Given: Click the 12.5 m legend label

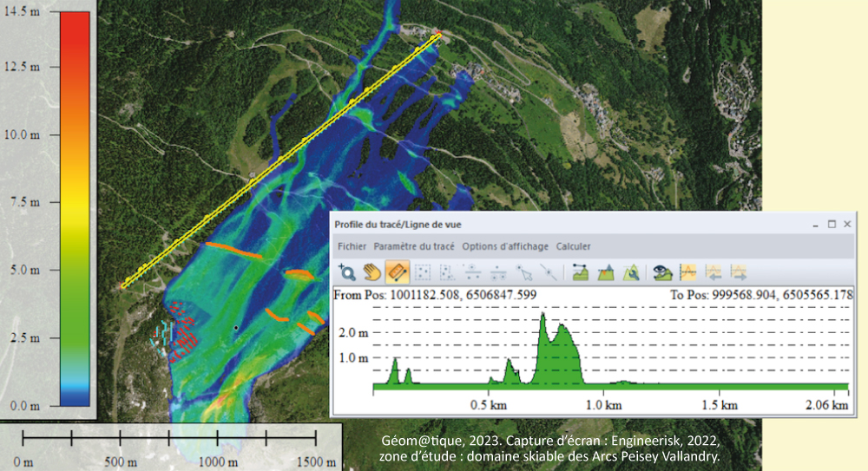Looking at the screenshot, I should 22,67.
